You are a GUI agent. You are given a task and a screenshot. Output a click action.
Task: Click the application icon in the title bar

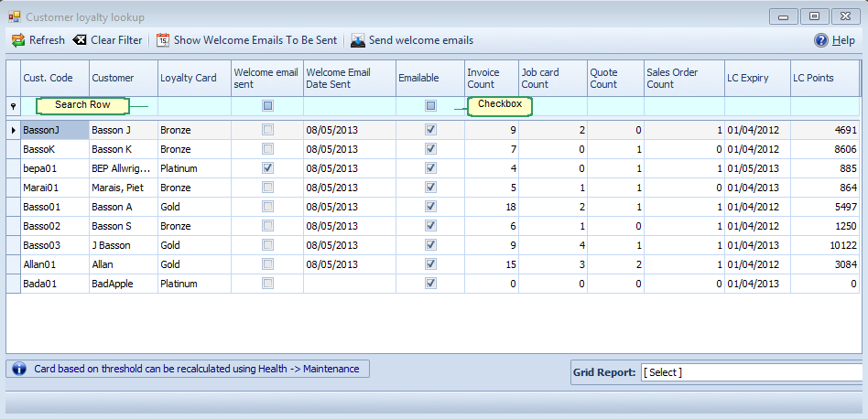click(x=15, y=17)
